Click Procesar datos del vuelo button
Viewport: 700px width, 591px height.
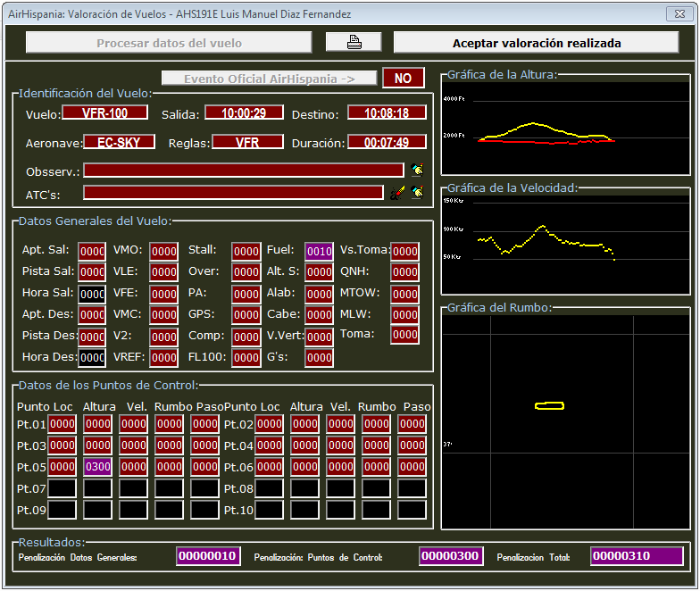tap(169, 43)
